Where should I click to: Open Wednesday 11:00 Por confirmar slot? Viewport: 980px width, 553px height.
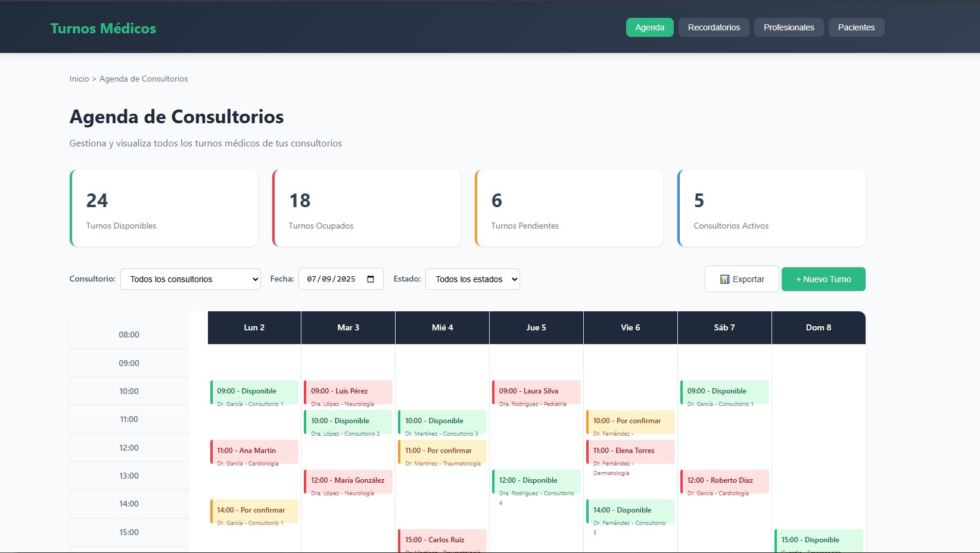click(x=443, y=452)
